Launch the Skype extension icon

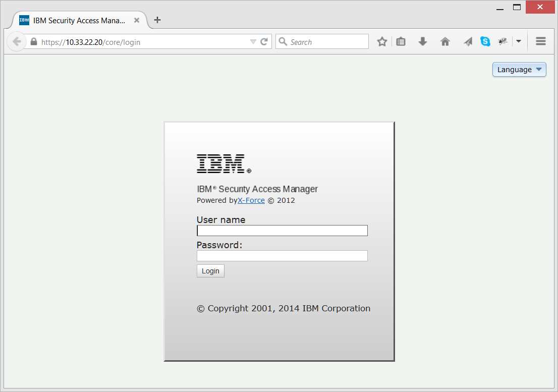point(485,41)
